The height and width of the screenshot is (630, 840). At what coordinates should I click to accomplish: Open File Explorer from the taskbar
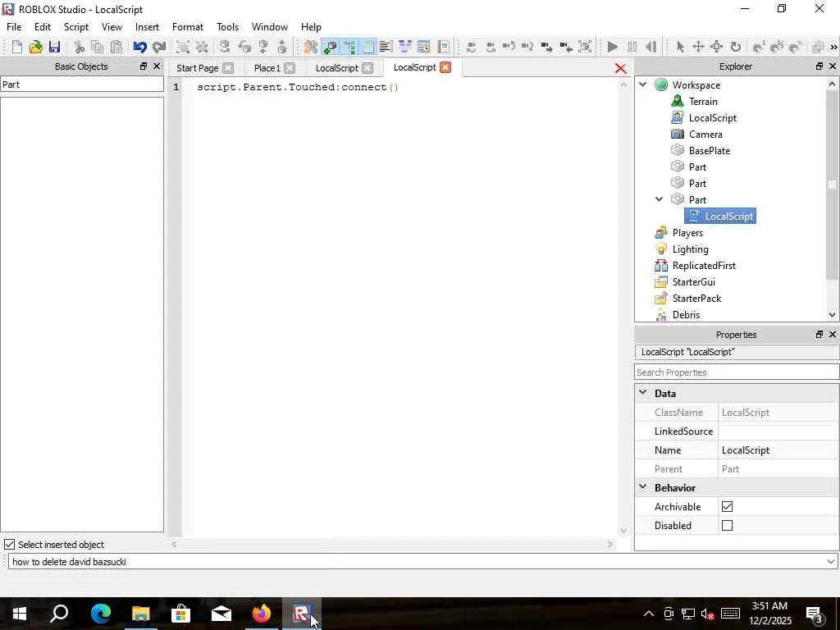click(x=141, y=614)
